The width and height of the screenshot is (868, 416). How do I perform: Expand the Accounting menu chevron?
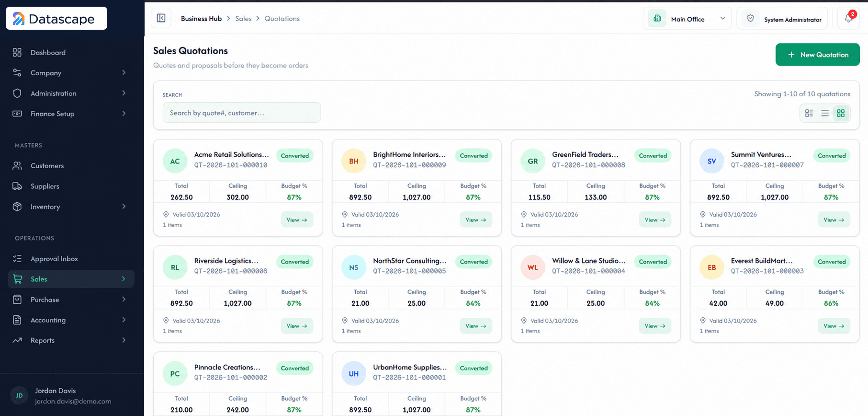tap(124, 320)
